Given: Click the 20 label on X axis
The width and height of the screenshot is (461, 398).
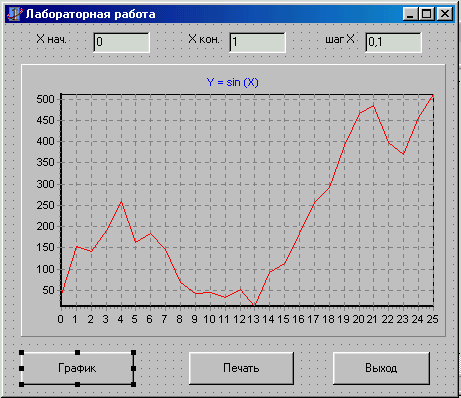Looking at the screenshot, I should [x=358, y=319].
